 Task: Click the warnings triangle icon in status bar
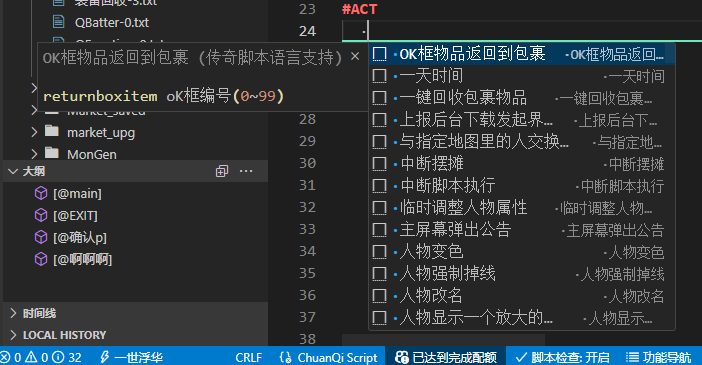tap(31, 357)
